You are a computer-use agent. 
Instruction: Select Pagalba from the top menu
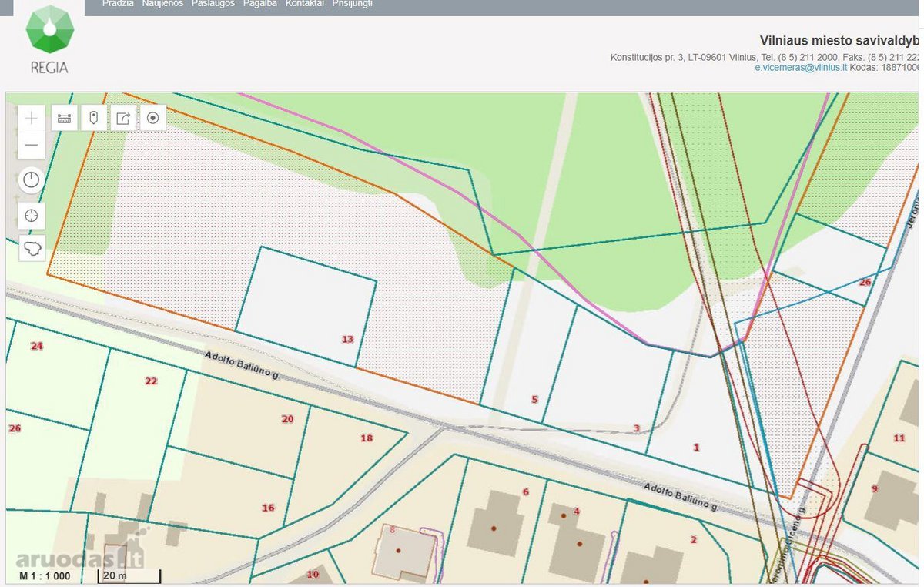(x=259, y=4)
